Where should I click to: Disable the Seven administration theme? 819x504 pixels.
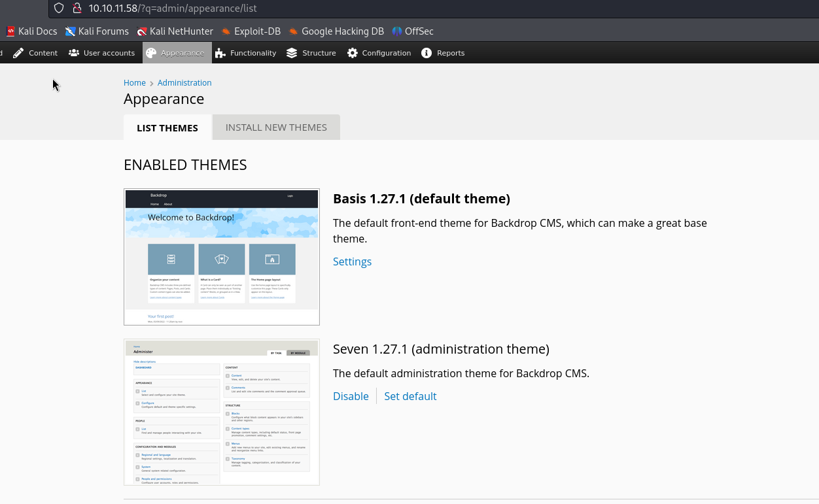351,396
